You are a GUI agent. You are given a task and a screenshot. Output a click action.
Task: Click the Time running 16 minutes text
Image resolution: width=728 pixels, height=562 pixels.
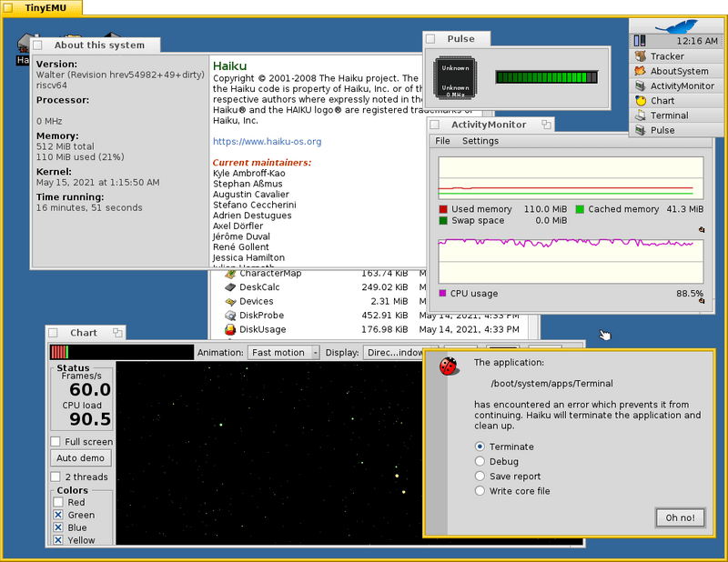click(89, 207)
